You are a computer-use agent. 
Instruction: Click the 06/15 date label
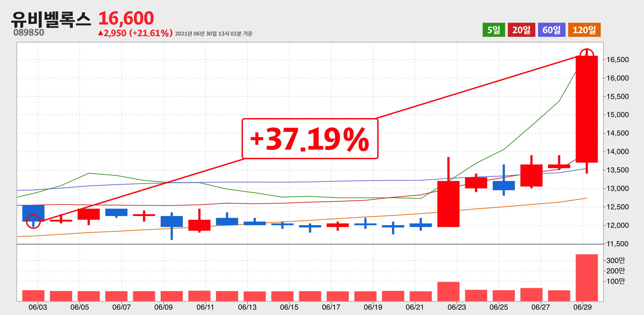289,307
